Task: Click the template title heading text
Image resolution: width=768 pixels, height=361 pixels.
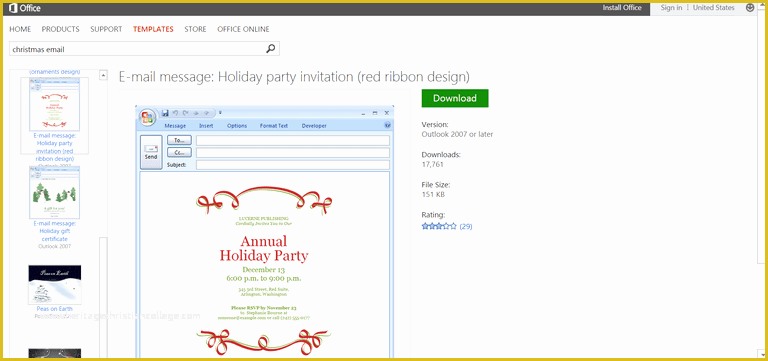Action: (294, 77)
